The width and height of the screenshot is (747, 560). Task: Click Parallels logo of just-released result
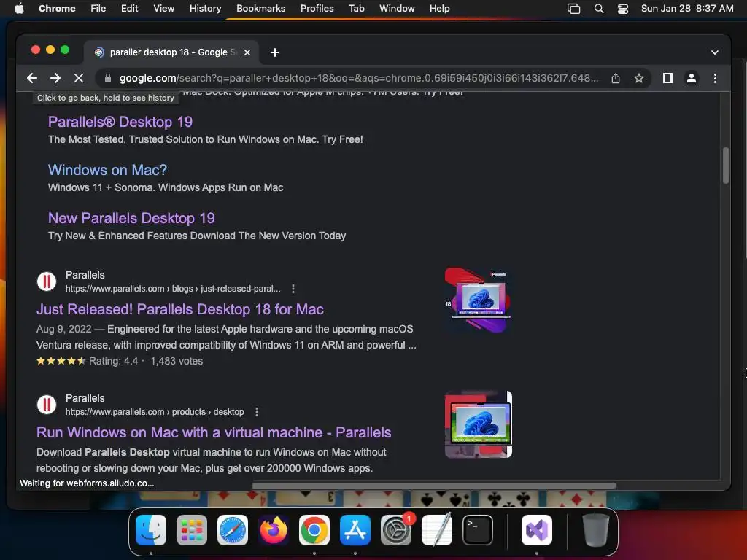[x=47, y=281]
